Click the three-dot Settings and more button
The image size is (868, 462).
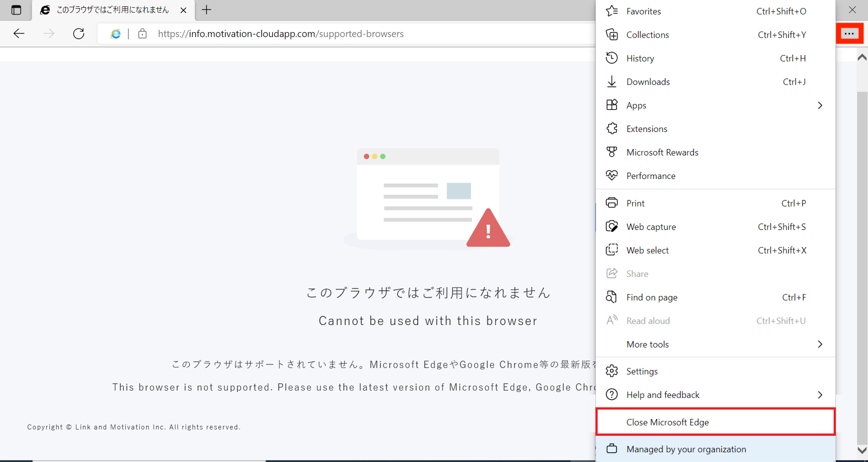click(x=849, y=33)
